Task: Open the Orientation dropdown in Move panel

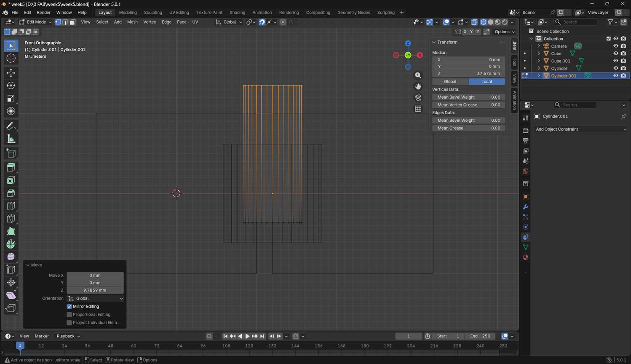Action: pos(95,298)
